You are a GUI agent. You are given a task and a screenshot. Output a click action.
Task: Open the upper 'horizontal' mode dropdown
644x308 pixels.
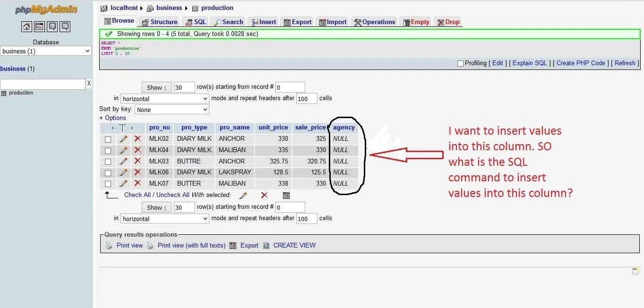pyautogui.click(x=165, y=99)
